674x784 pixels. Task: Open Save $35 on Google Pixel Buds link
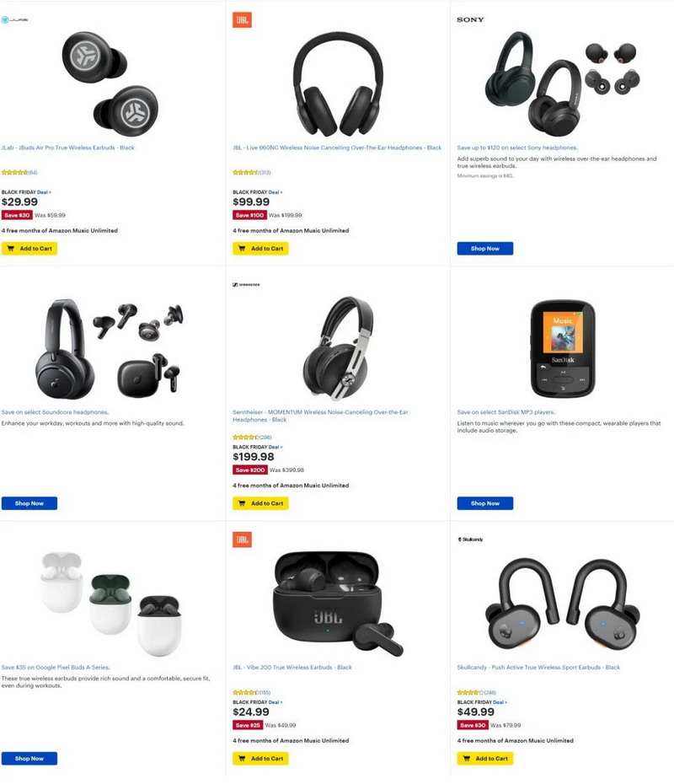56,668
